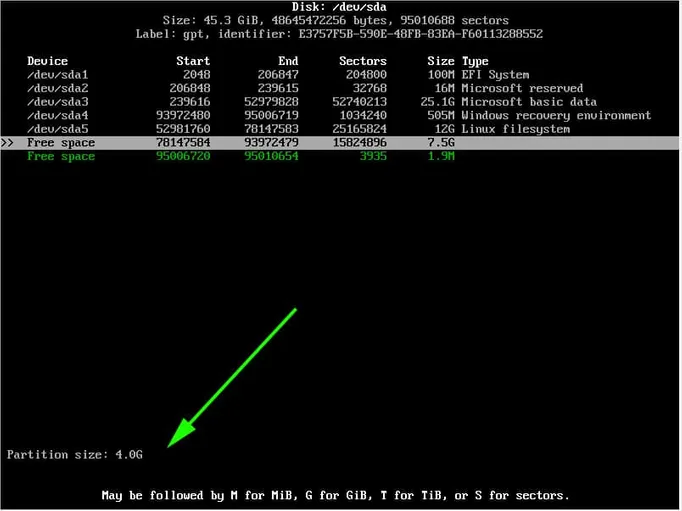Click the Start column header
This screenshot has width=682, height=511.
pos(192,61)
